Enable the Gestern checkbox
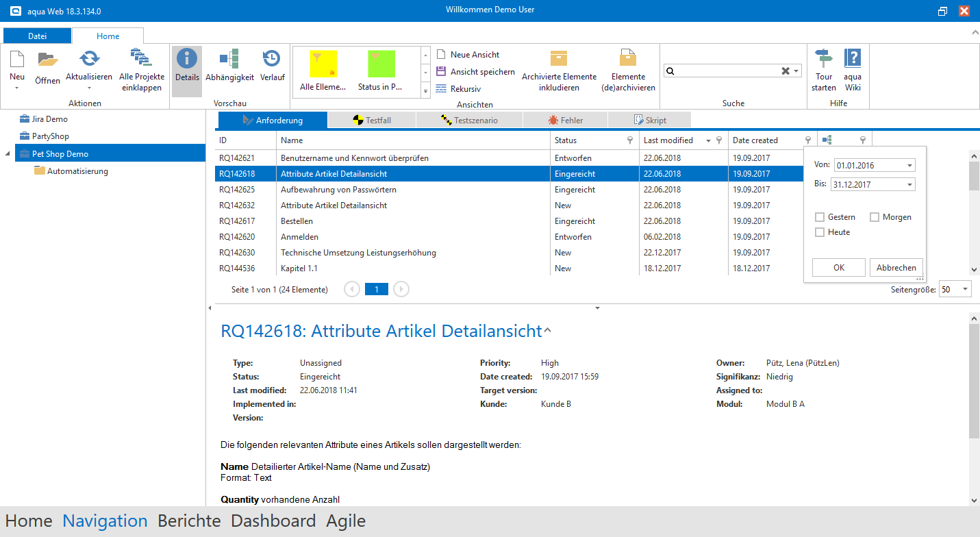 pyautogui.click(x=820, y=217)
